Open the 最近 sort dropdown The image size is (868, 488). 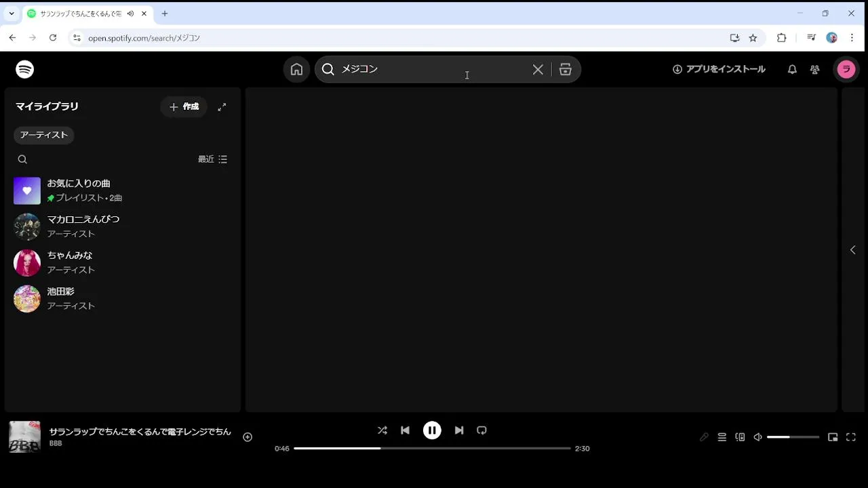(212, 159)
